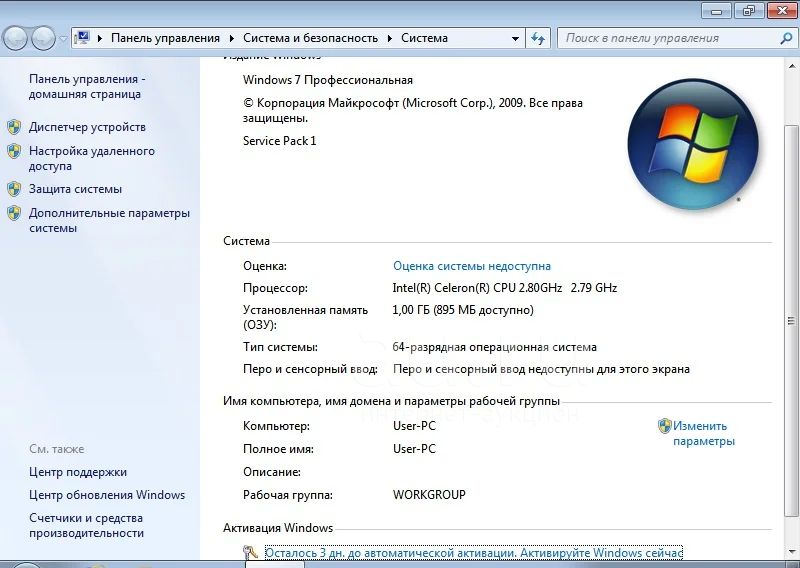Click the Рабочая группа: label
The image size is (800, 568).
click(288, 495)
